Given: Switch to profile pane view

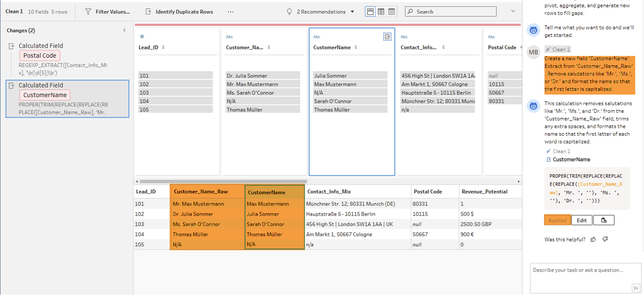Looking at the screenshot, I should pyautogui.click(x=370, y=12).
